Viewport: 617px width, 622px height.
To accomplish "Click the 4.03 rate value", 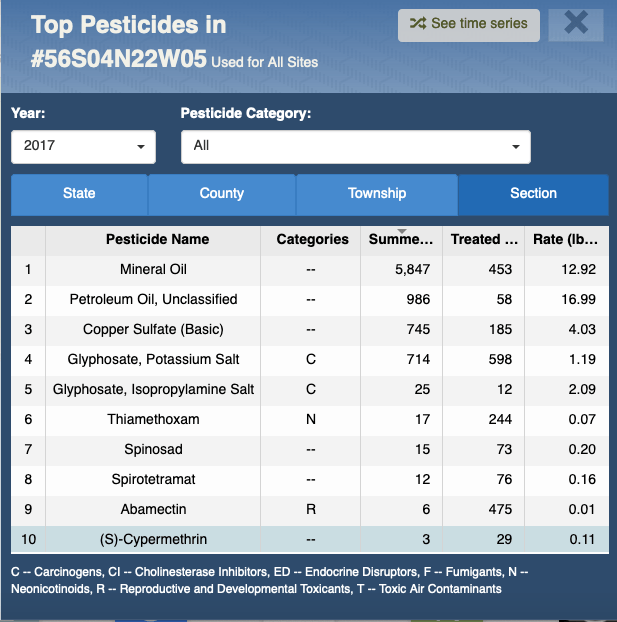I will point(582,330).
